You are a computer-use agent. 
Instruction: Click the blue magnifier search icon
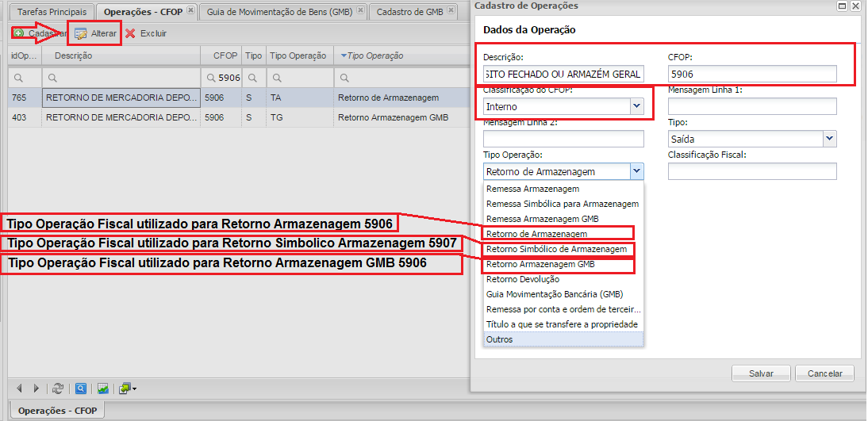[81, 389]
